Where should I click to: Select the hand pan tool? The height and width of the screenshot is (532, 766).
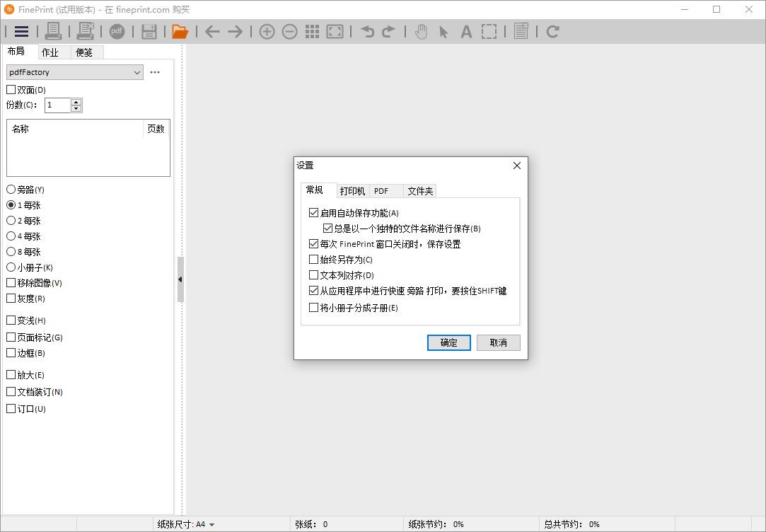click(421, 31)
